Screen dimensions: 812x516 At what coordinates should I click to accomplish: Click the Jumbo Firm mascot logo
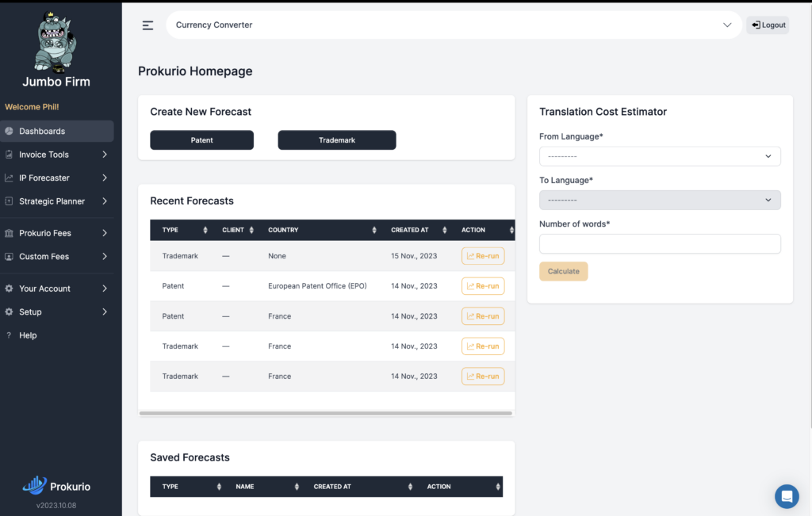(55, 41)
